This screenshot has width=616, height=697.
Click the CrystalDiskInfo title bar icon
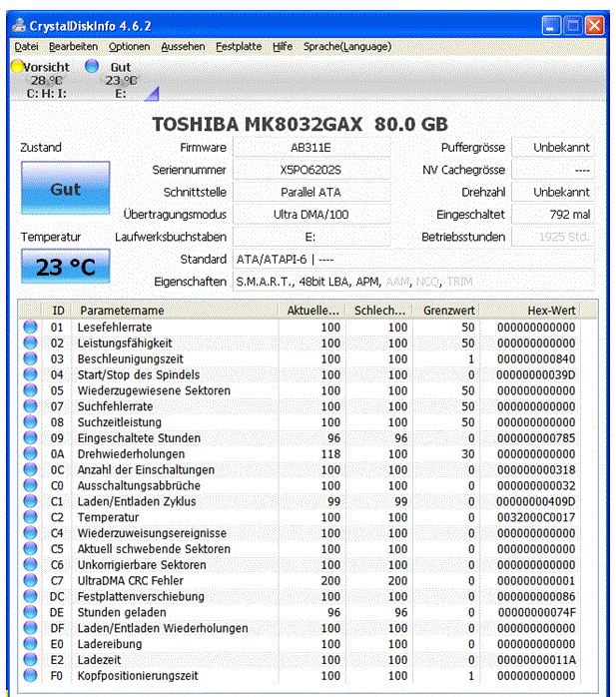click(x=19, y=26)
